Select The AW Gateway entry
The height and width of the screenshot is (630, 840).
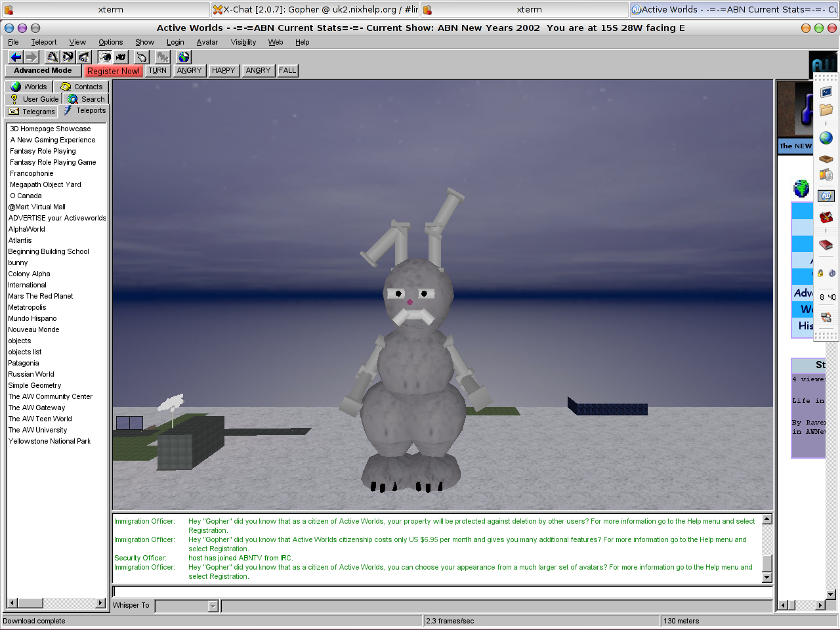tap(37, 408)
